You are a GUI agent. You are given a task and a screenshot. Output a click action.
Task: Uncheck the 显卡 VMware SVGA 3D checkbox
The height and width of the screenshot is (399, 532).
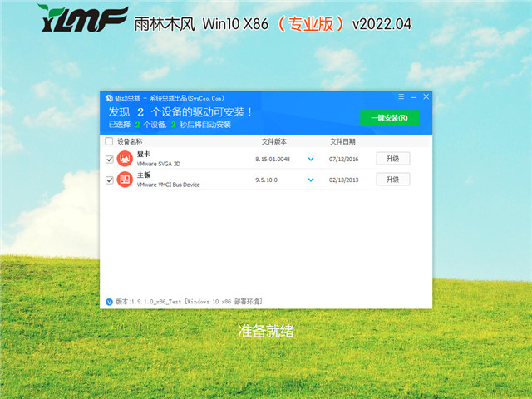(x=109, y=159)
